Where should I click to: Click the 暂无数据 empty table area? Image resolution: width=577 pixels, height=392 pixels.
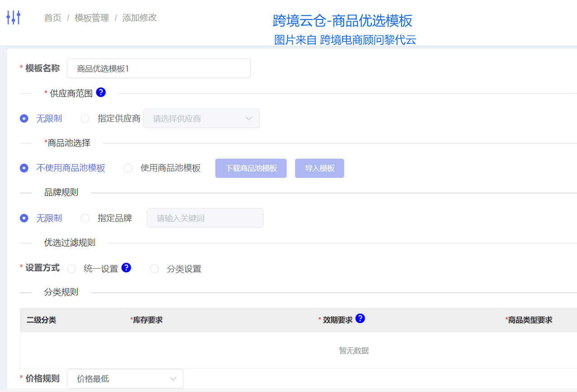[353, 350]
